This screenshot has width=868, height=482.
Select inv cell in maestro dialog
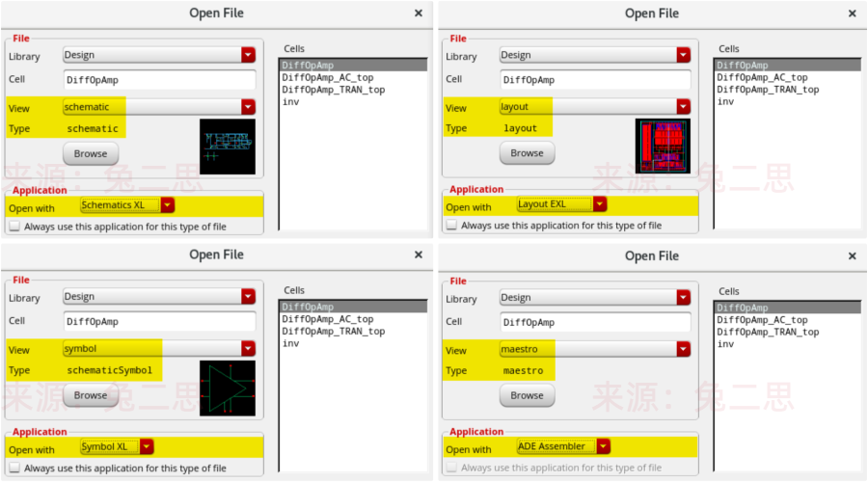(x=725, y=344)
